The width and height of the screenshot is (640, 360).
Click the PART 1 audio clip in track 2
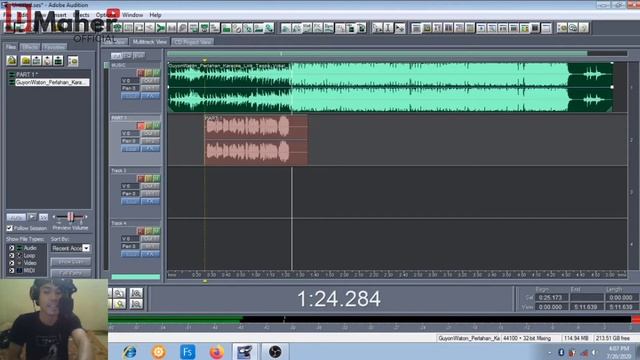tap(256, 140)
